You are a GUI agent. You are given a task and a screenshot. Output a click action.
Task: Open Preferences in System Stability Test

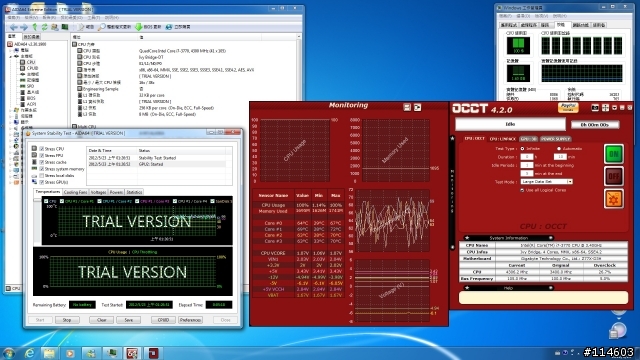[x=190, y=320]
